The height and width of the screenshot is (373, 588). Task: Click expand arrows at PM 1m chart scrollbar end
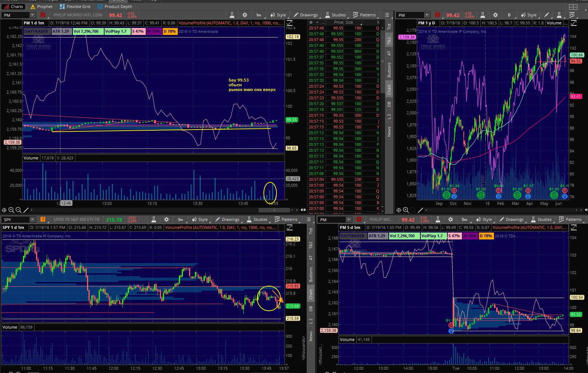[303, 210]
